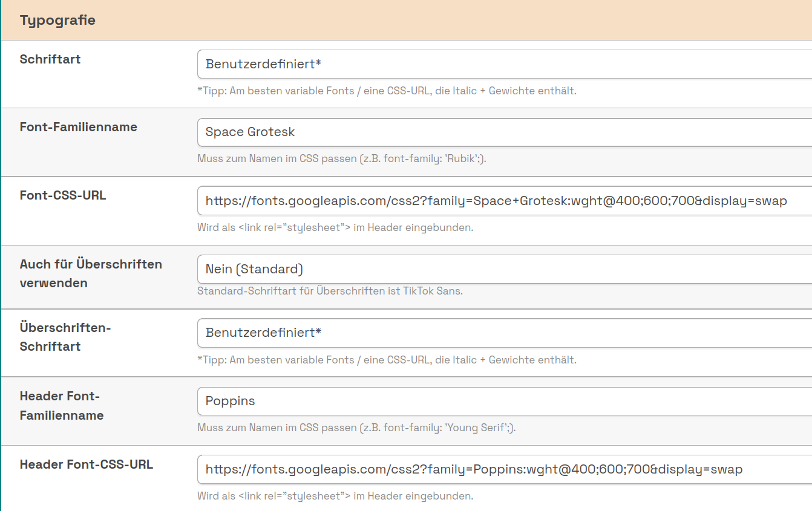
Task: Click the hint mentioning font-family 'Rubik'
Action: pyautogui.click(x=342, y=159)
